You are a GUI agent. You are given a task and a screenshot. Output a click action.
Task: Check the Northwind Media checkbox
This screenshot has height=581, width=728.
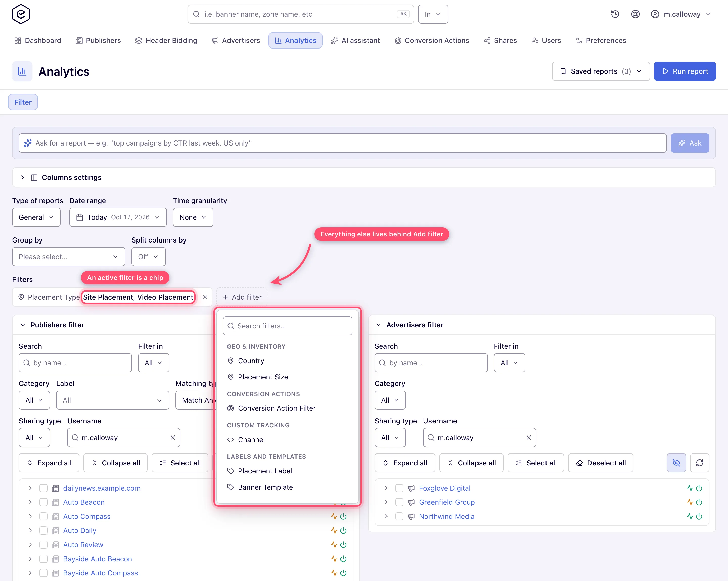tap(399, 517)
